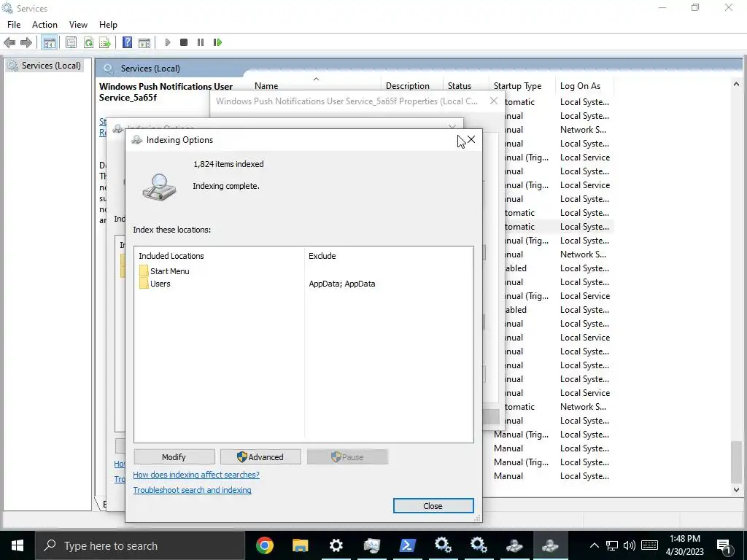The image size is (747, 560).
Task: Open 'How does indexing affect searches?' link
Action: 196,475
